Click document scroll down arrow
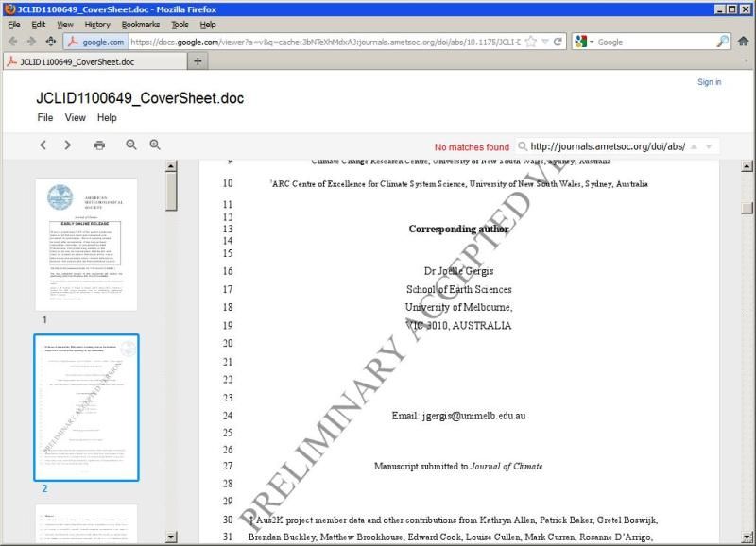Screen dimensions: 756x546 pyautogui.click(x=747, y=537)
